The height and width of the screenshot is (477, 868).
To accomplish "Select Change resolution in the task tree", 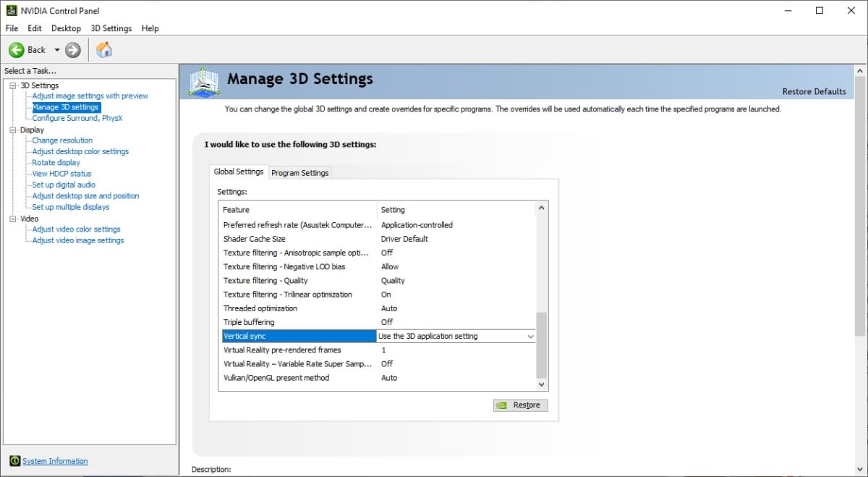I will click(62, 140).
